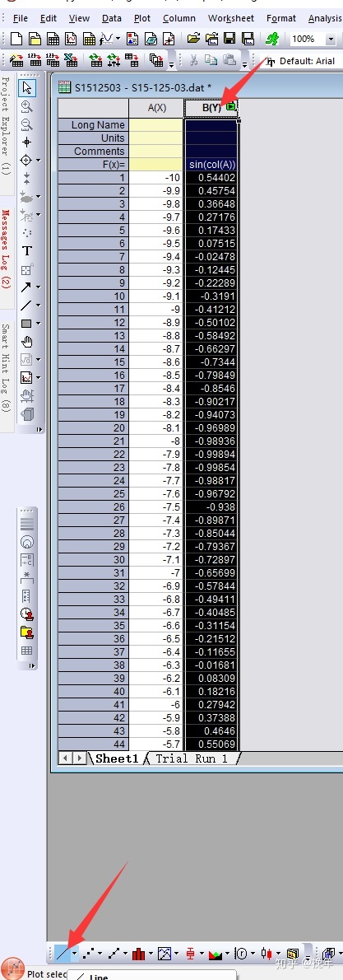This screenshot has height=980, width=343.
Task: Select the Pointer tool
Action: pyautogui.click(x=27, y=88)
